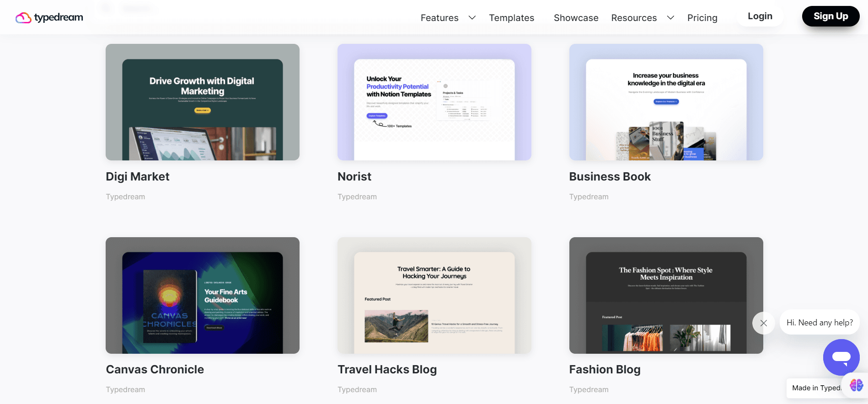Click the Typedream cloud logo icon
This screenshot has width=868, height=404.
(x=23, y=18)
